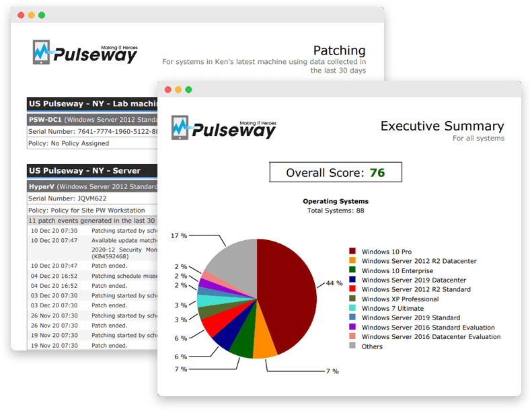Viewport: 532px width, 411px height.
Task: Click the '03 Dec 20 07:30' Patching started row
Action: 92,295
